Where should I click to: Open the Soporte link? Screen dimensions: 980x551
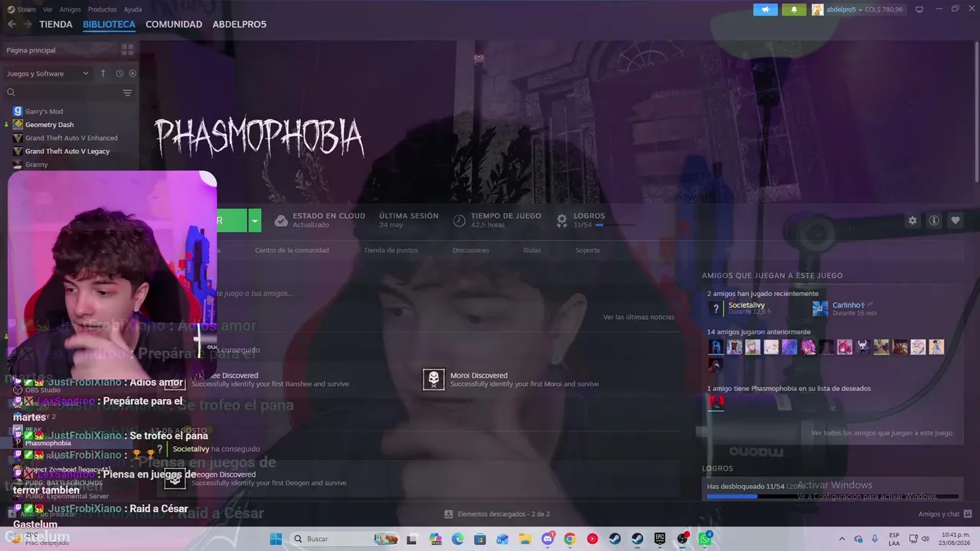pyautogui.click(x=588, y=250)
